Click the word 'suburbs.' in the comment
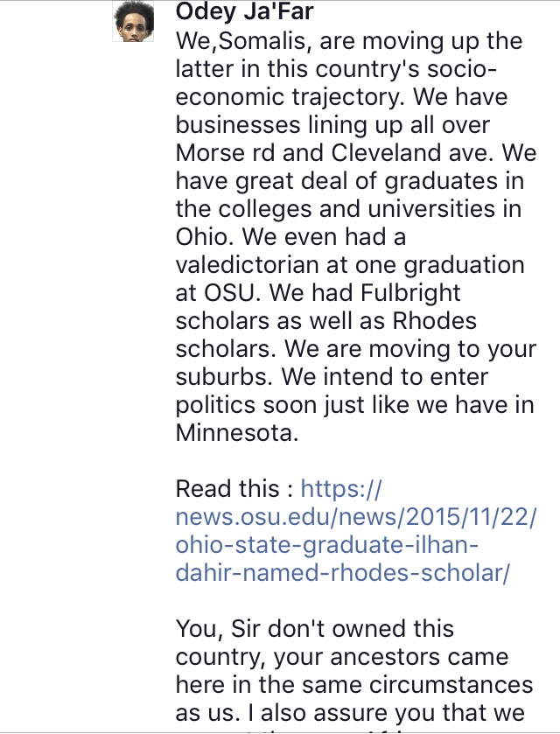560x734 pixels. [x=224, y=377]
